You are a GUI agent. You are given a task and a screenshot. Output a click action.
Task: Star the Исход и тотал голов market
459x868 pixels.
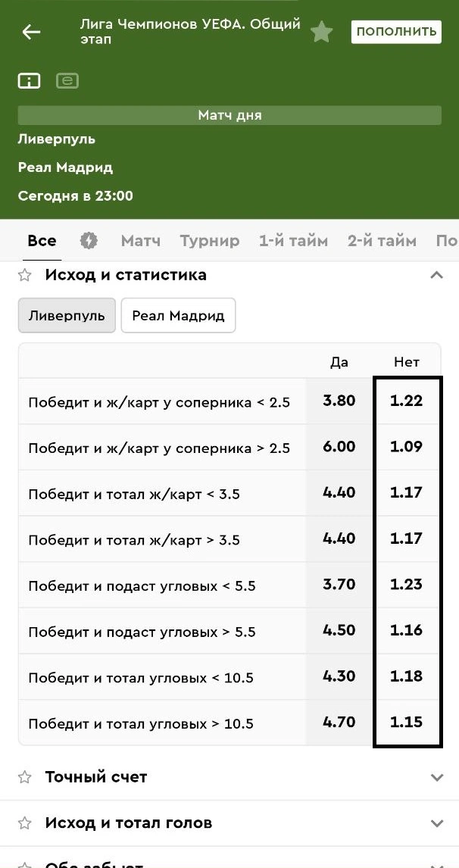click(x=25, y=823)
